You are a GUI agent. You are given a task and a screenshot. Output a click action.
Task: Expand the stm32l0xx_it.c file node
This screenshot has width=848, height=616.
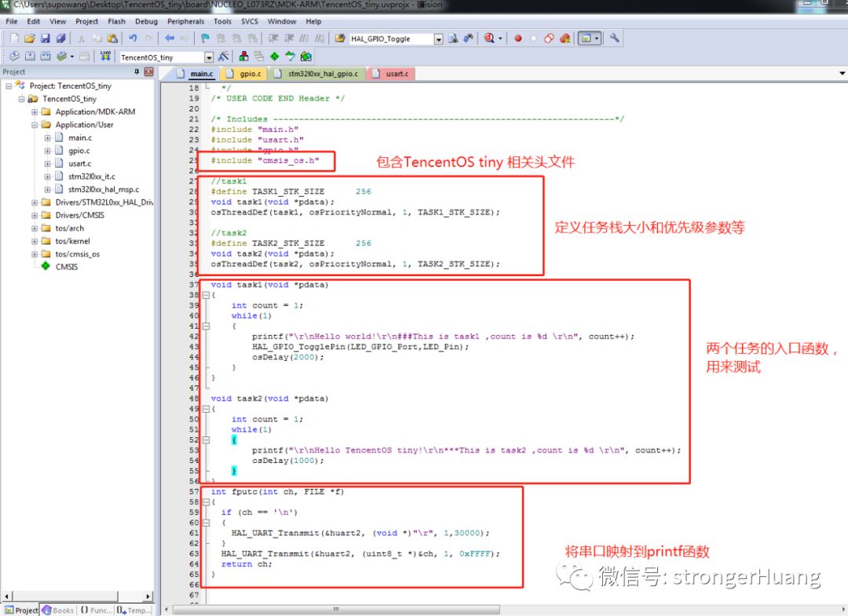tap(48, 177)
